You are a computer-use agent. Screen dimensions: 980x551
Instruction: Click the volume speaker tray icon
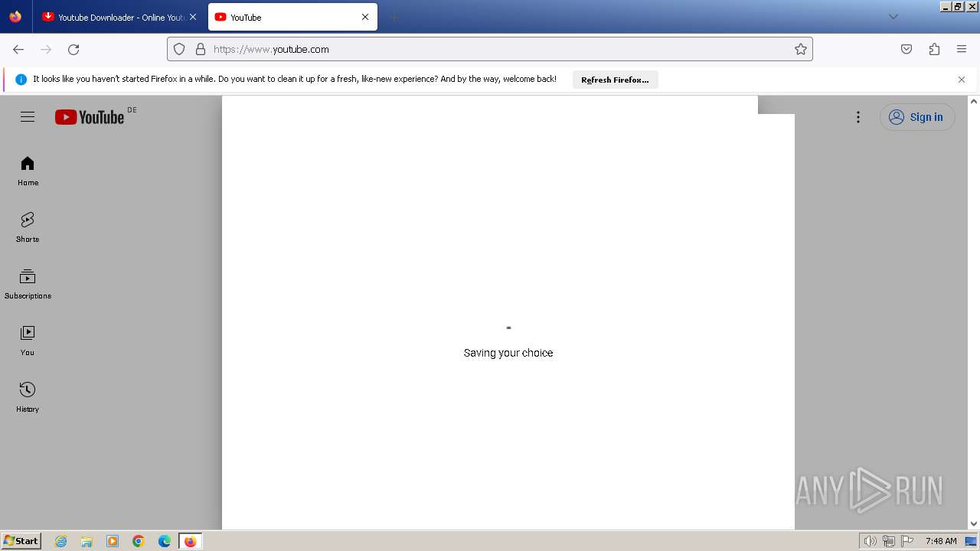[x=871, y=541]
